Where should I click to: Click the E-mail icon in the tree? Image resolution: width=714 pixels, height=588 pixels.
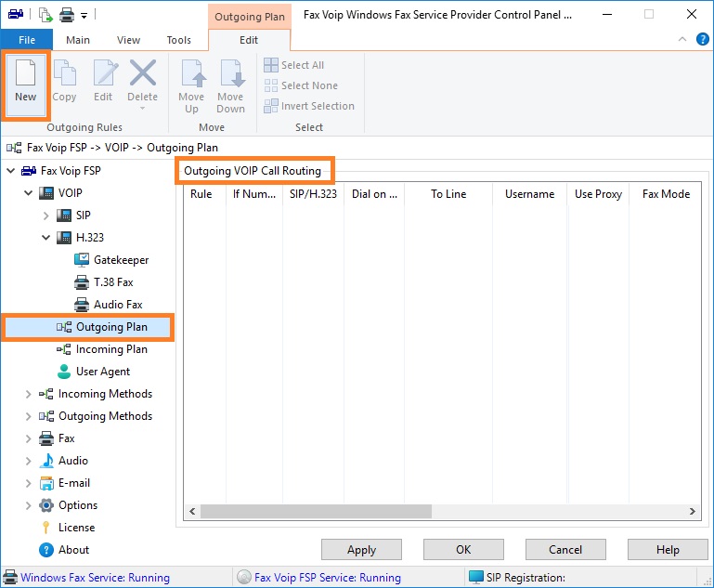coord(46,483)
